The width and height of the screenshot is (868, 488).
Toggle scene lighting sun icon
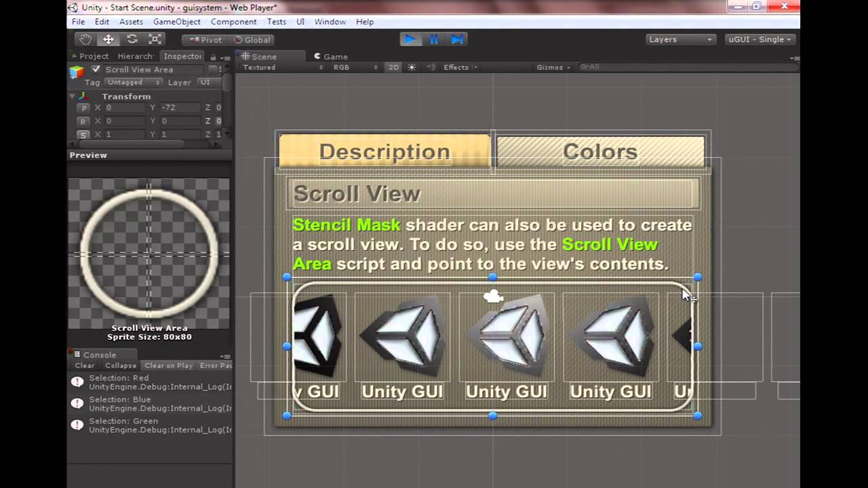[411, 67]
